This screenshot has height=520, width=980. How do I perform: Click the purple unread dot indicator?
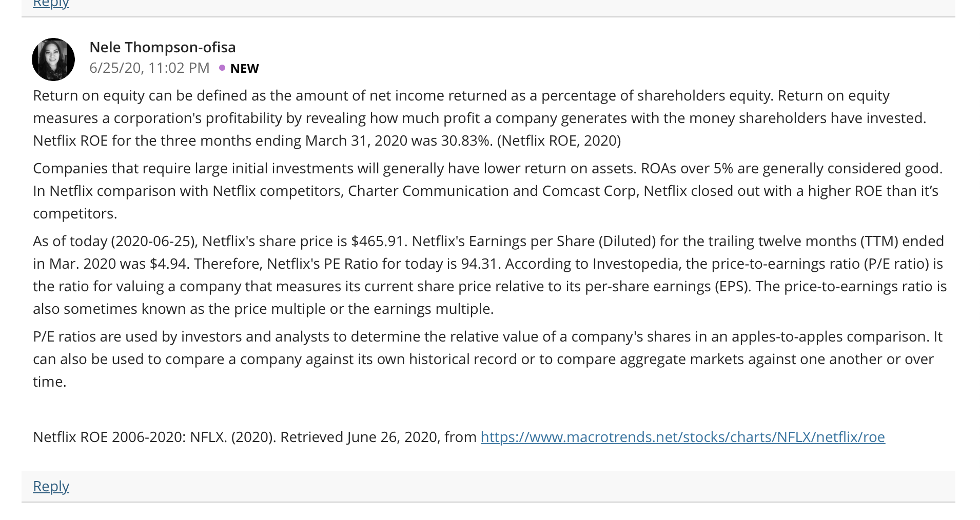[x=222, y=68]
